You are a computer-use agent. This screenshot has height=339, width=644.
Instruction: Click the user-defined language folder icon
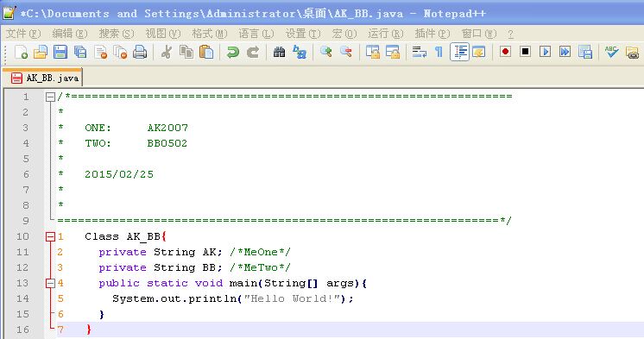coord(479,52)
